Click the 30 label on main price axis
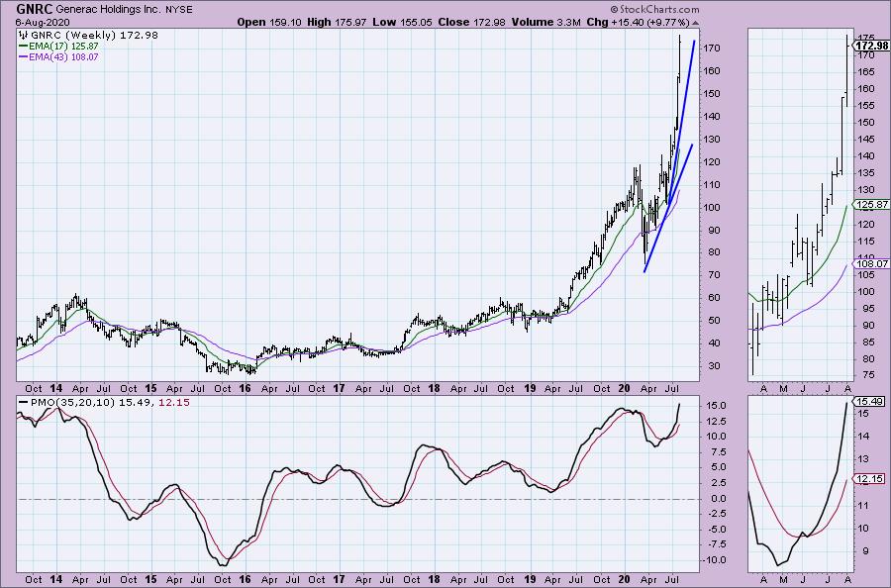This screenshot has width=891, height=588. pos(714,366)
